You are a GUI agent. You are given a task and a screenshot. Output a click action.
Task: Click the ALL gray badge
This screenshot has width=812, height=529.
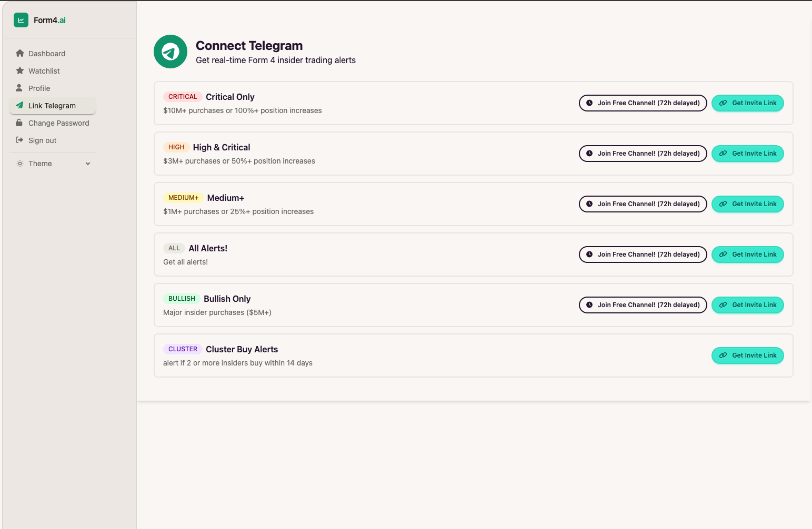point(174,248)
